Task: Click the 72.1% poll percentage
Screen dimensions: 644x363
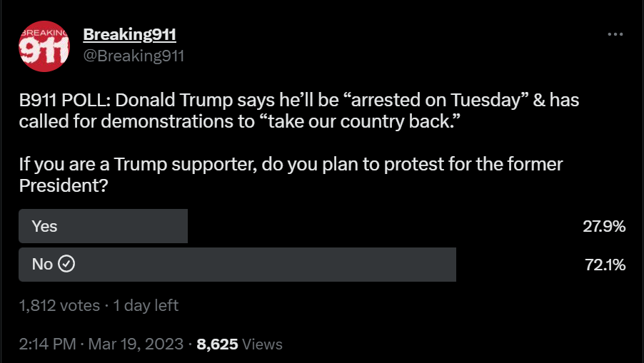Action: (605, 265)
